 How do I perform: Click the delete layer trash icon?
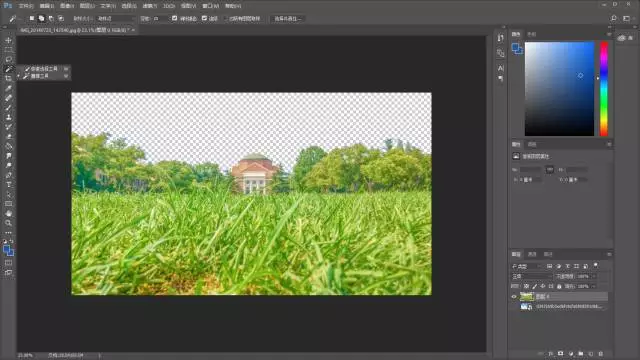click(600, 354)
